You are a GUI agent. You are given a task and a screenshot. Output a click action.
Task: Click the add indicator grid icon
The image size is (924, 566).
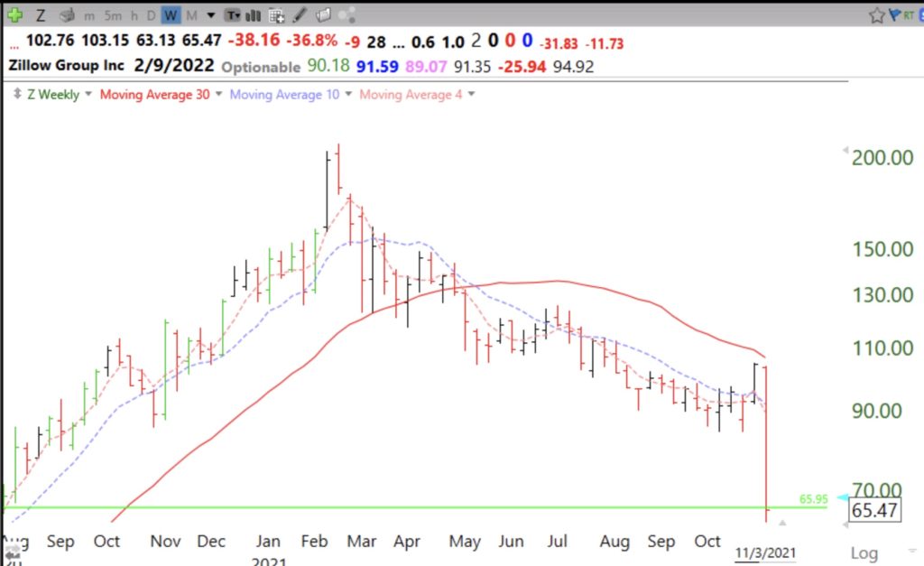pyautogui.click(x=277, y=15)
